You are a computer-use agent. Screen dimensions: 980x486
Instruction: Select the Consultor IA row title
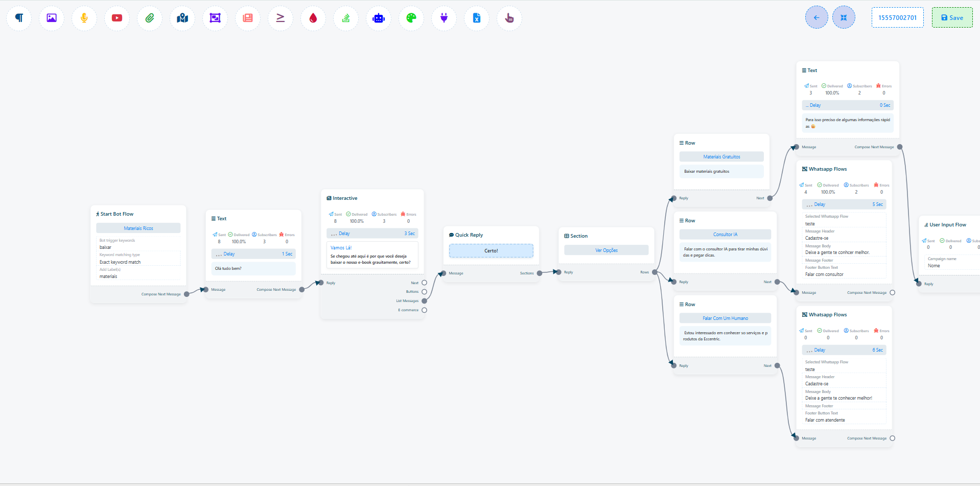pos(725,235)
